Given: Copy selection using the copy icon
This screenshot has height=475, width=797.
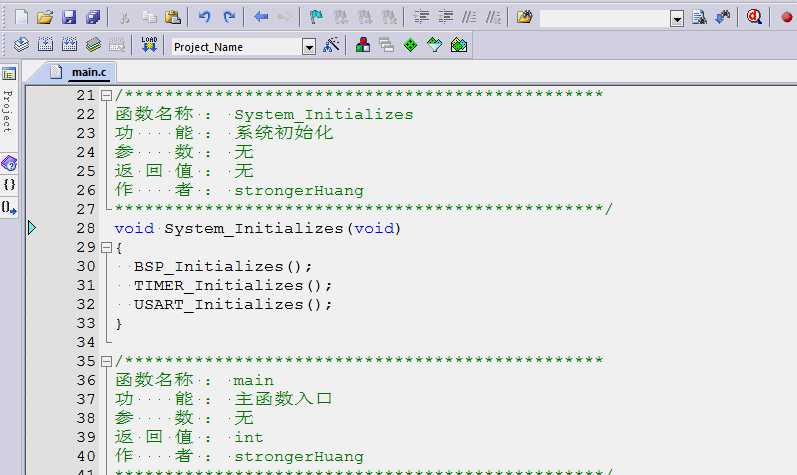Looking at the screenshot, I should click(149, 17).
